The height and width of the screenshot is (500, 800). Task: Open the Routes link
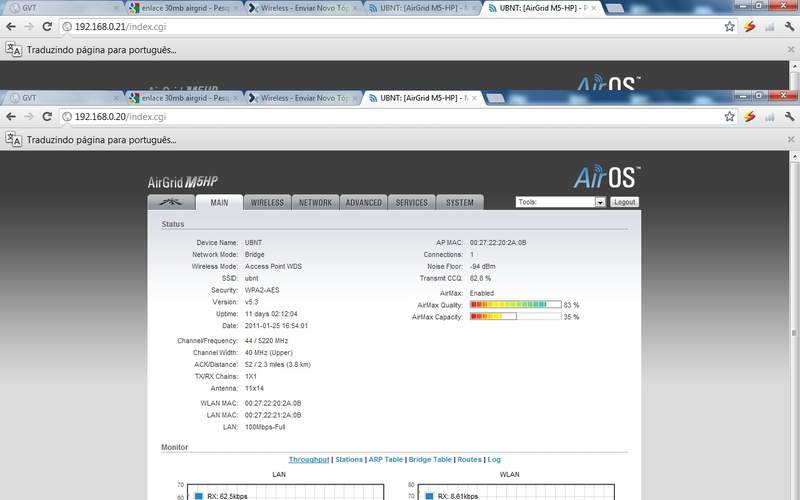point(469,460)
